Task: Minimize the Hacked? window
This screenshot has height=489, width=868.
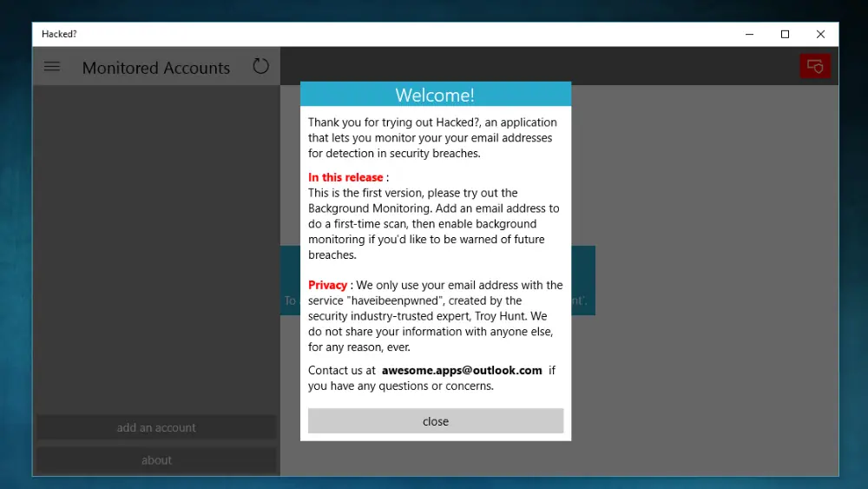Action: [x=750, y=35]
